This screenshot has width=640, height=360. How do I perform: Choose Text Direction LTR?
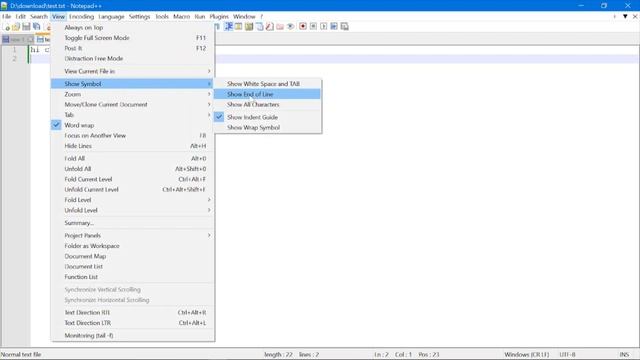pos(133,323)
